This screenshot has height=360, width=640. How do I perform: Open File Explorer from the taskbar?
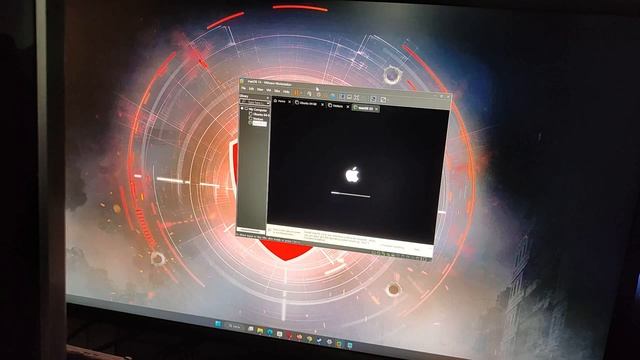click(260, 331)
